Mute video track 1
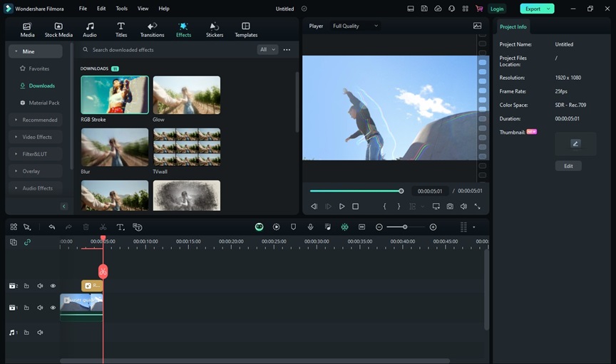 coord(40,308)
